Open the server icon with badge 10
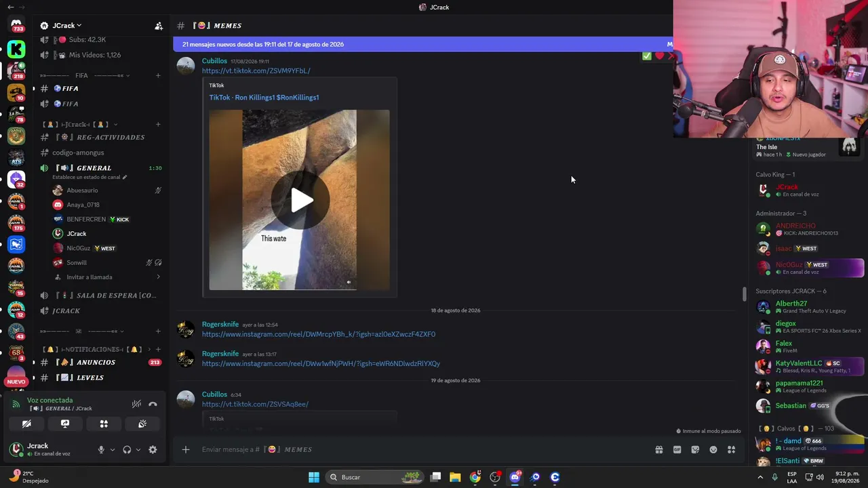The image size is (868, 488). tap(16, 93)
